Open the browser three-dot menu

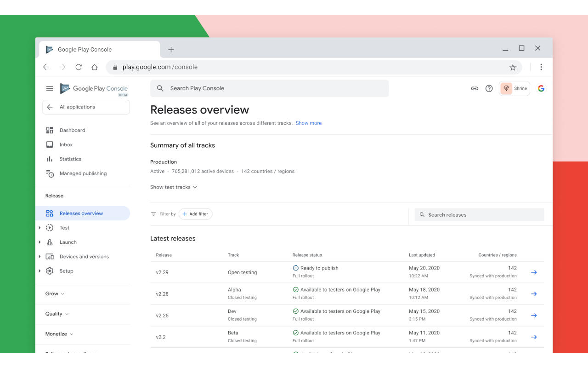[x=541, y=67]
